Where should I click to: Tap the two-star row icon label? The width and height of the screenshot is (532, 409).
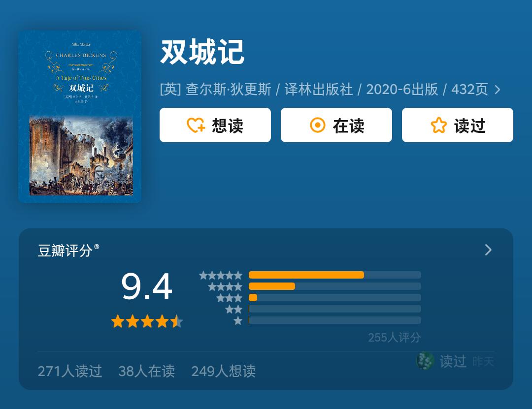pos(234,309)
